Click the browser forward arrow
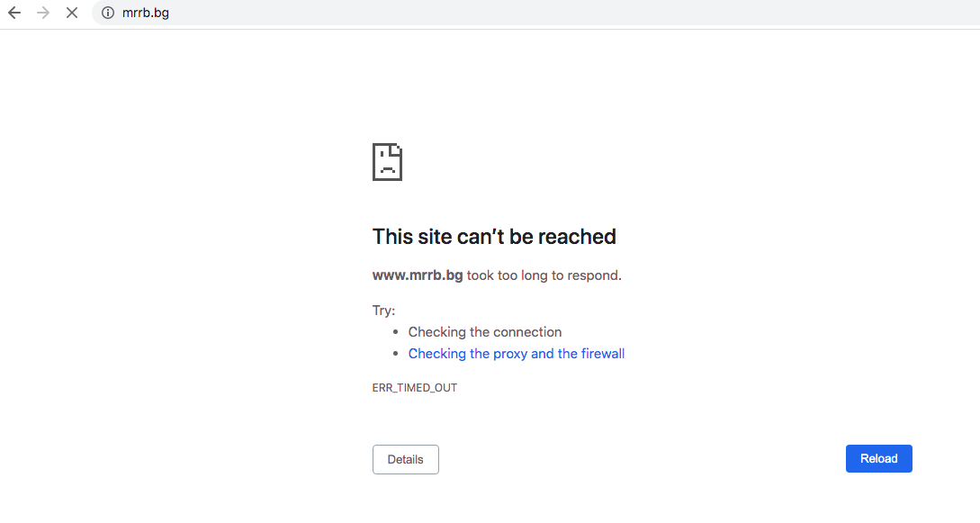The image size is (980, 523). [43, 13]
